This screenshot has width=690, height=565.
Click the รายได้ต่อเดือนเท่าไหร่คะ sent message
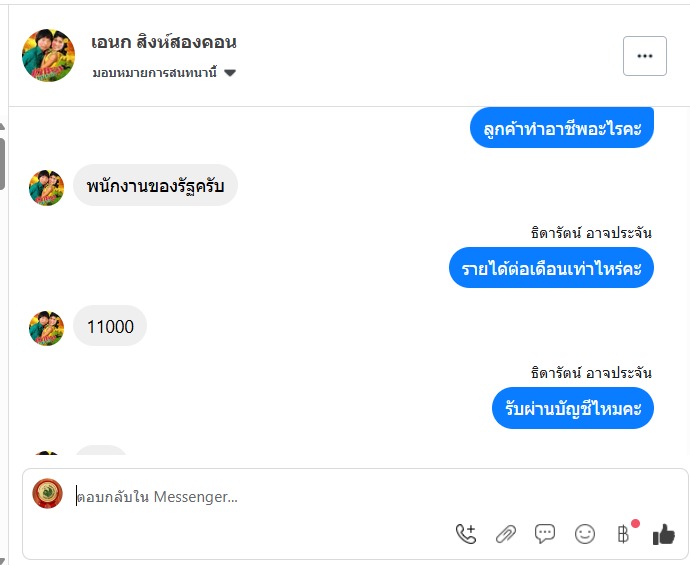pos(551,267)
